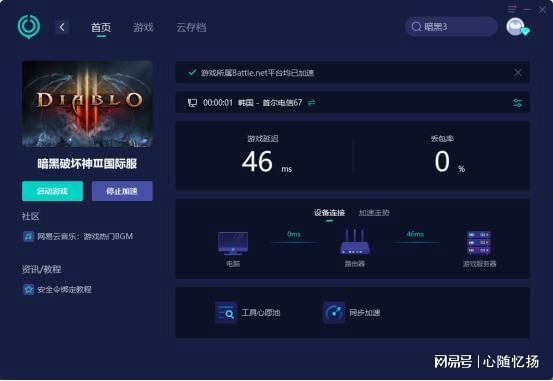Open the 云存档 tab
Screen dimensions: 553x381
pos(191,28)
